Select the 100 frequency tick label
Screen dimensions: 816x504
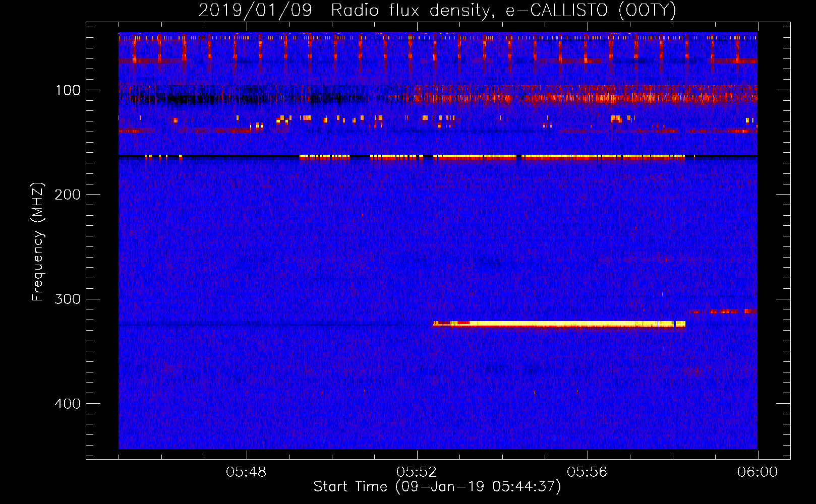point(68,90)
